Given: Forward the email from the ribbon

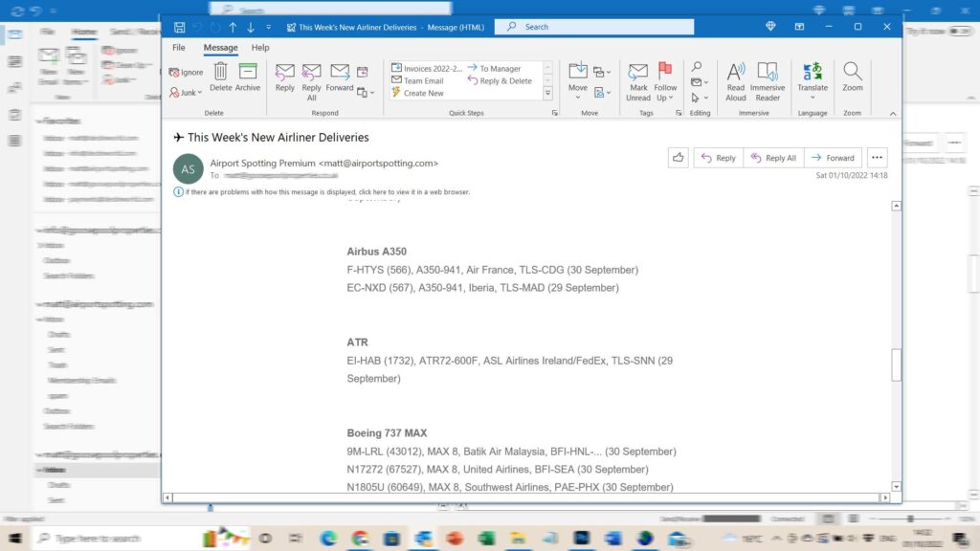Looking at the screenshot, I should pos(340,78).
